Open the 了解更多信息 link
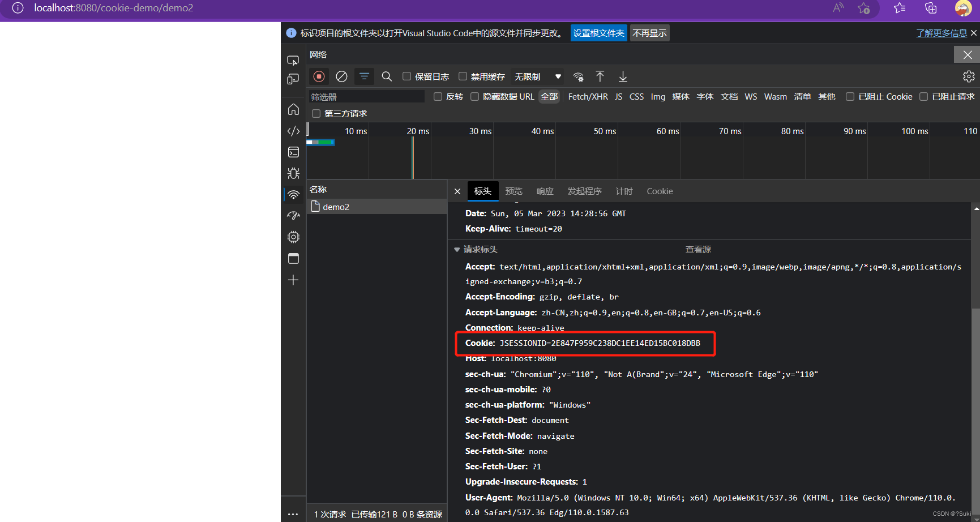 (941, 33)
